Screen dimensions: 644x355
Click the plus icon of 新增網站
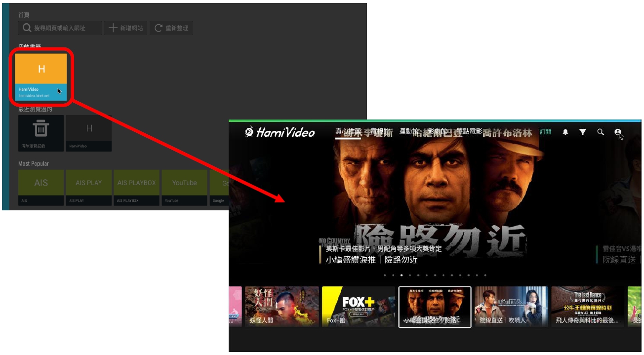[x=113, y=28]
